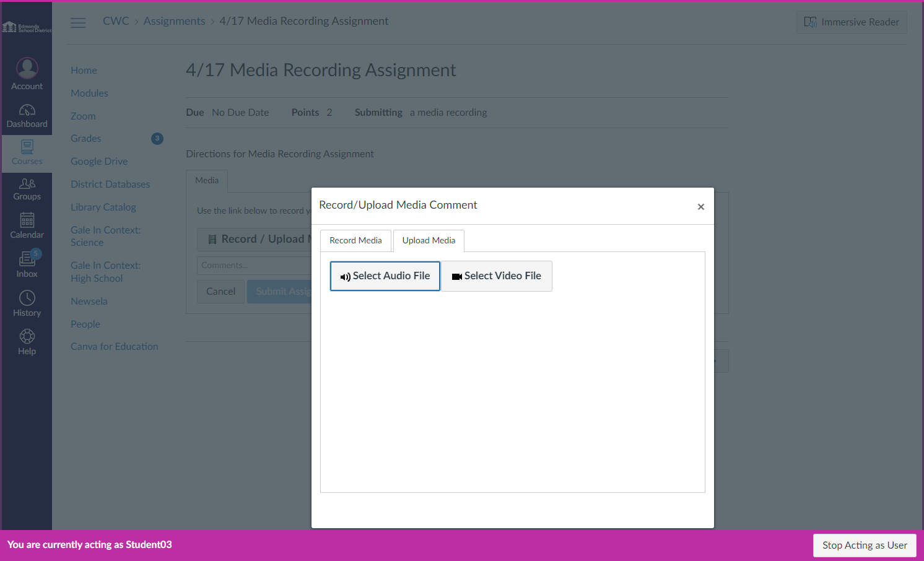
Task: Click the 'No Due Date' text
Action: 240,113
